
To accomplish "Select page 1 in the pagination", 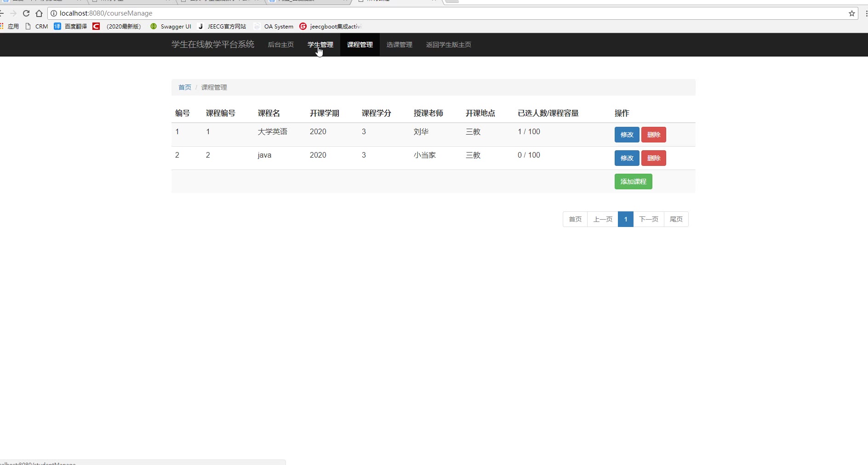I will click(x=626, y=219).
